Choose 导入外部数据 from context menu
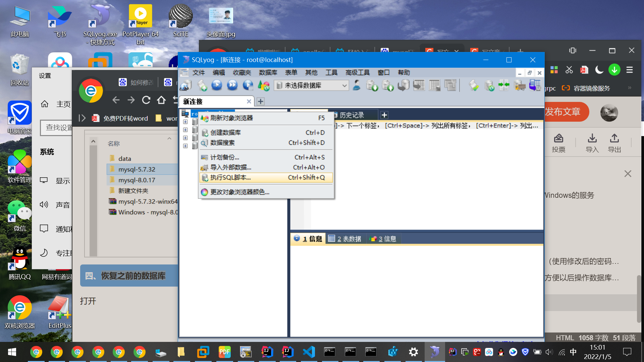 266,167
